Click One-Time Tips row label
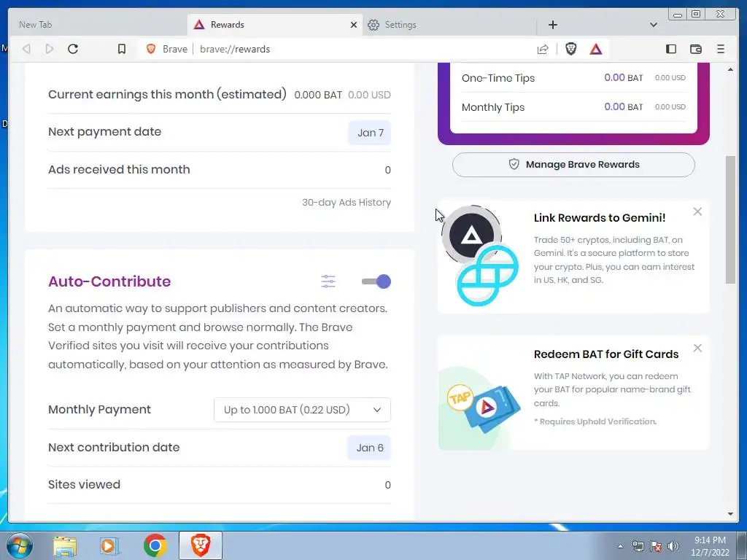This screenshot has height=560, width=747. point(498,78)
